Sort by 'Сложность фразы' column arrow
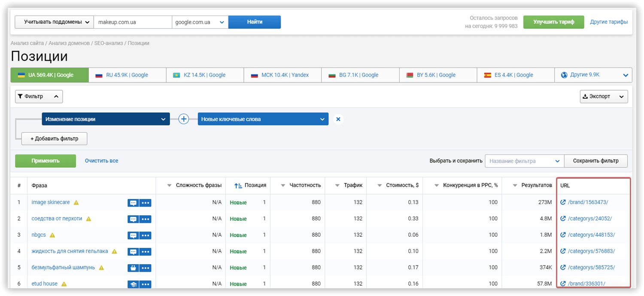The height and width of the screenshot is (296, 644). (x=169, y=186)
